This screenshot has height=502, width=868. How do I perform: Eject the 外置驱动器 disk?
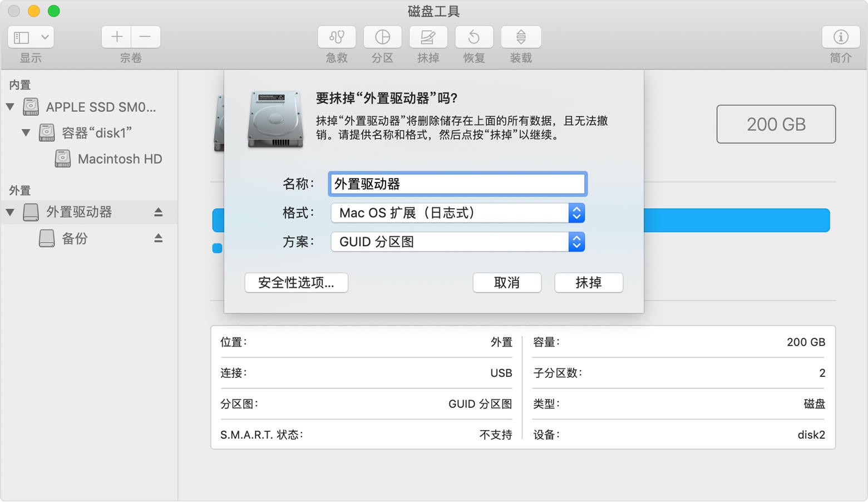(x=159, y=212)
